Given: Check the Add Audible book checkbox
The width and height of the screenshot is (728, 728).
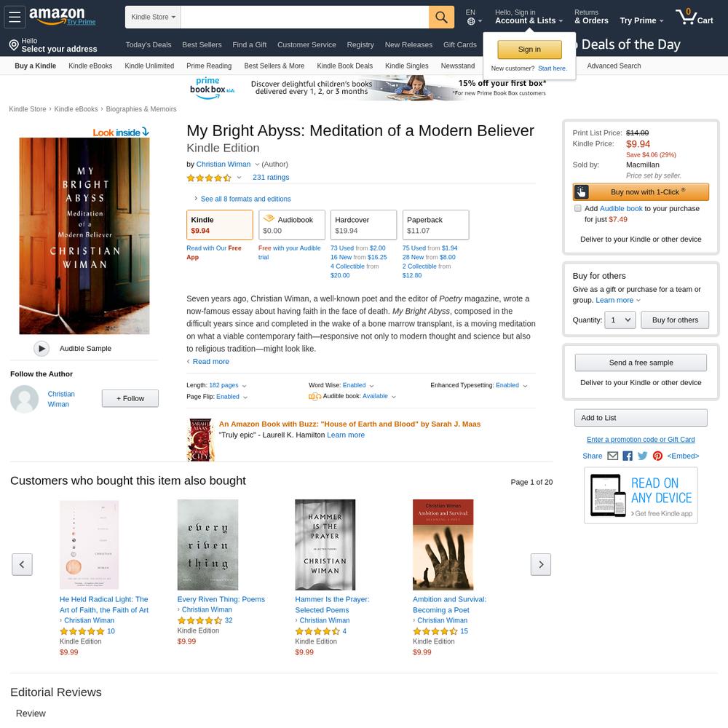Looking at the screenshot, I should [x=577, y=208].
